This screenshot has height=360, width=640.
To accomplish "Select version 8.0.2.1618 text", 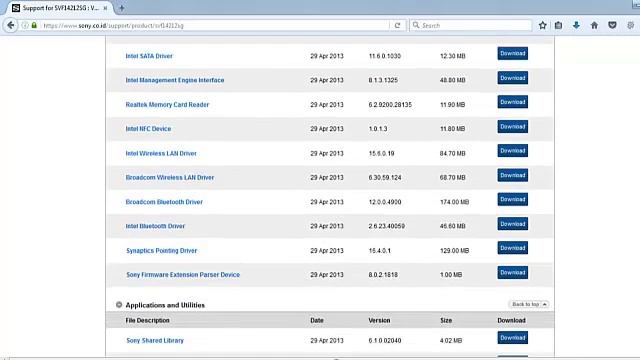I will pyautogui.click(x=383, y=275).
